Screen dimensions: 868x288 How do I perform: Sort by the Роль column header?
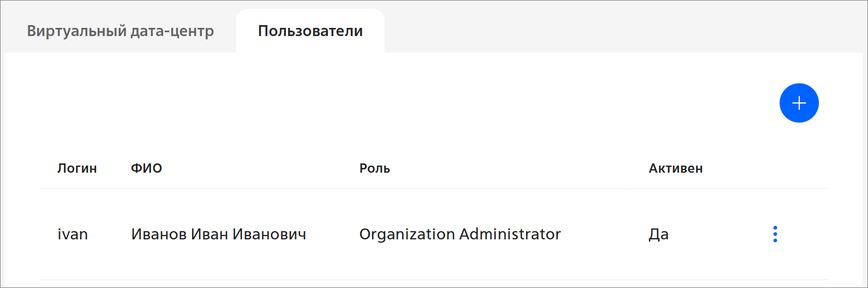[x=374, y=168]
